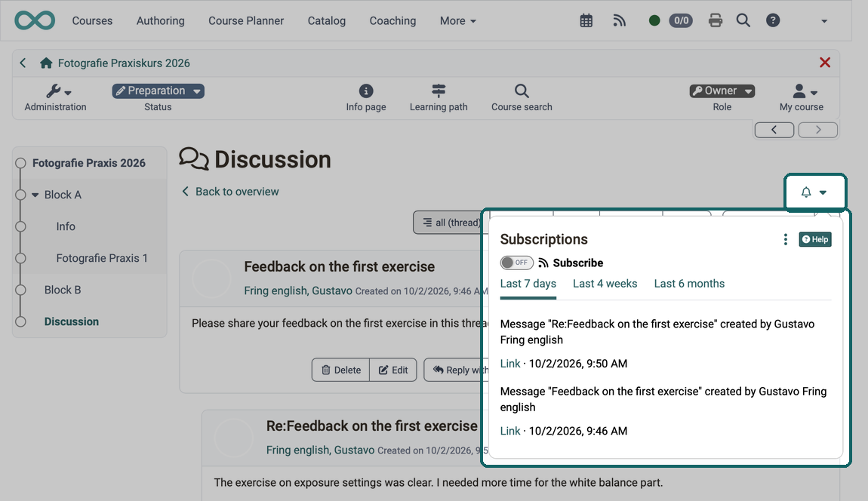Click the home icon beside Fotografie Praxiskurs 2026
Screen dimensions: 868x501
click(46, 63)
